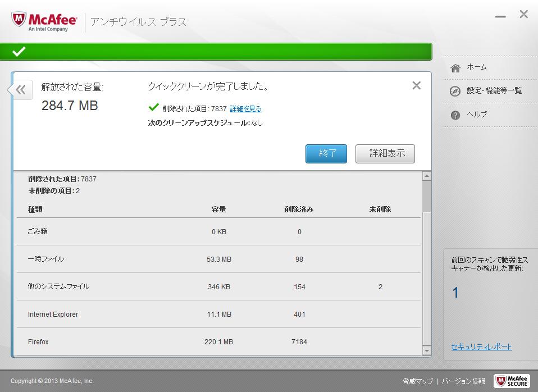Click the 次のクリーンアップスケジュール line
This screenshot has width=538, height=392.
(205, 122)
